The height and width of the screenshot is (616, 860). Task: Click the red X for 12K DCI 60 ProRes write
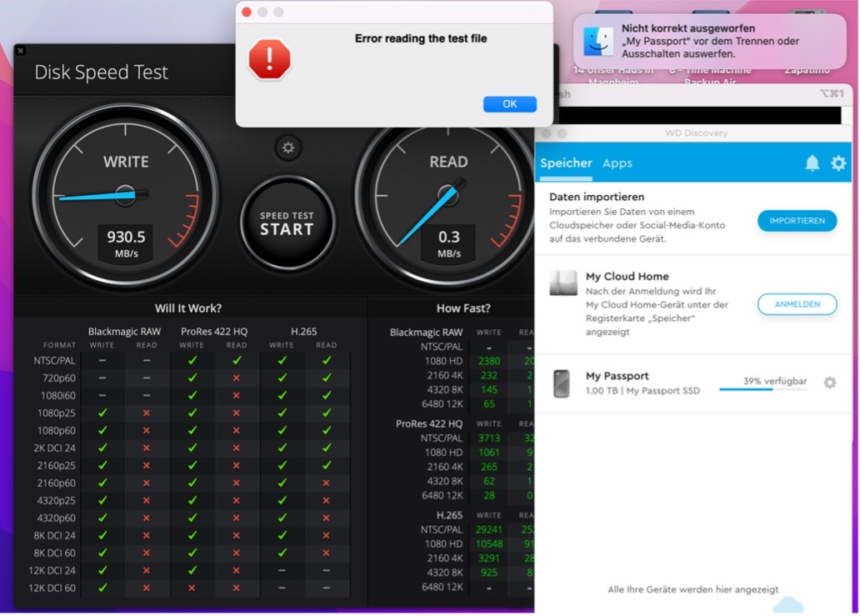click(x=192, y=588)
